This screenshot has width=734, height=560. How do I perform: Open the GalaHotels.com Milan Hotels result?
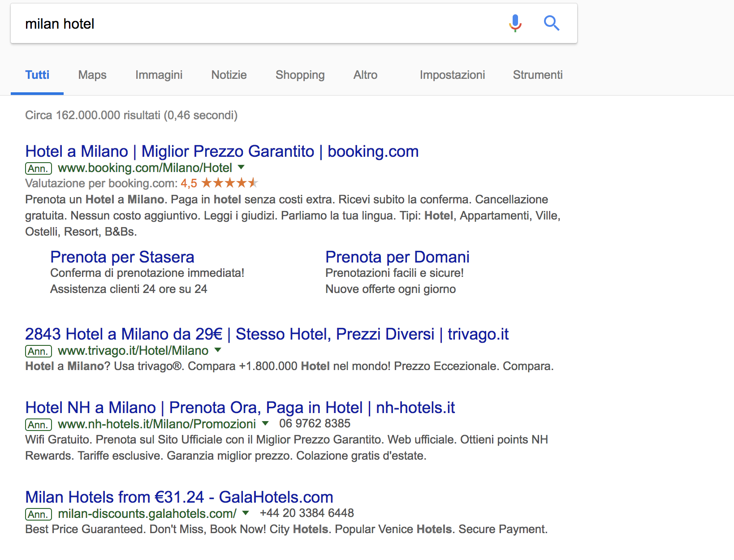(179, 497)
